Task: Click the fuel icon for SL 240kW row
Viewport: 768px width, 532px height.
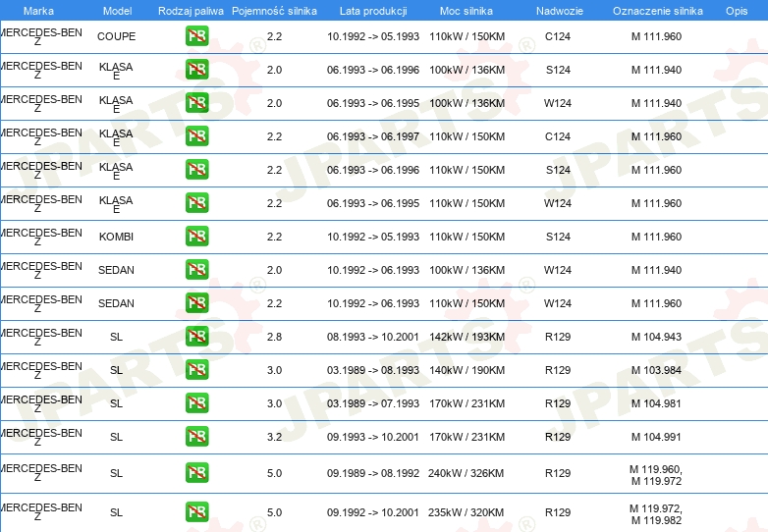Action: [196, 473]
